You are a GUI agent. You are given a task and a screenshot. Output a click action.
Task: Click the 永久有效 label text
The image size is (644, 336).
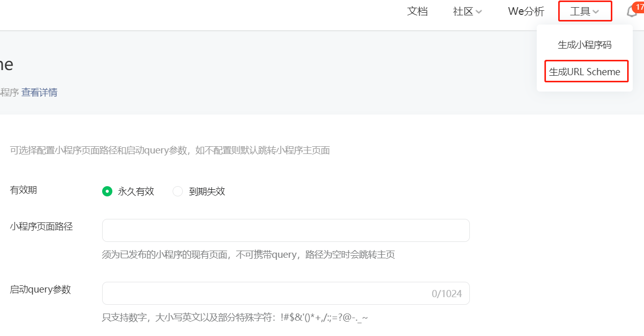(136, 191)
